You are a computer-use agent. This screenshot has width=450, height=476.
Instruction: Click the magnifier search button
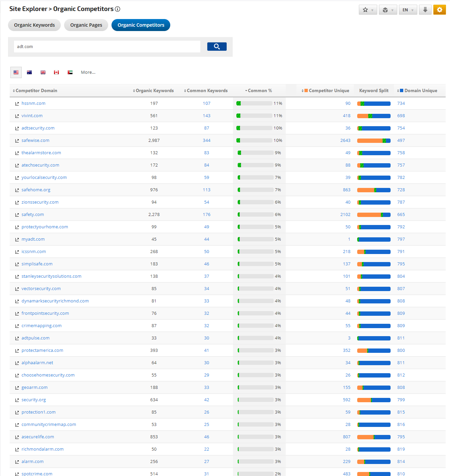pos(217,46)
